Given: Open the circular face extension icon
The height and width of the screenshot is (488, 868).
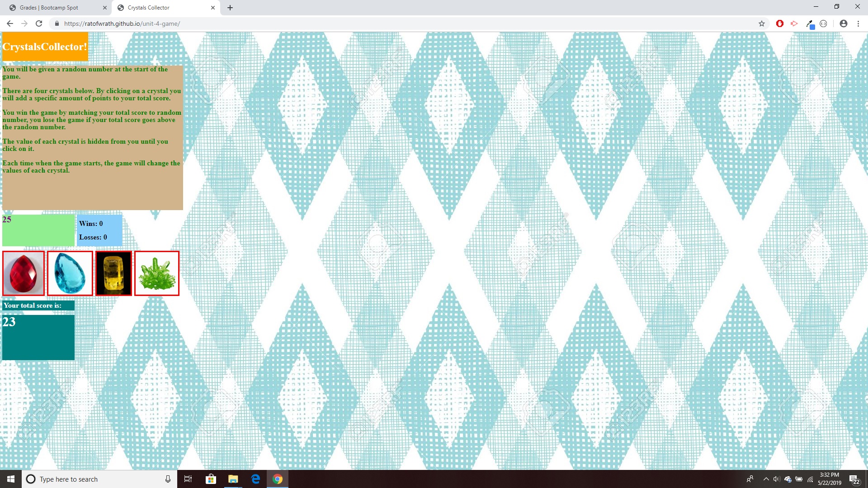Looking at the screenshot, I should point(823,23).
